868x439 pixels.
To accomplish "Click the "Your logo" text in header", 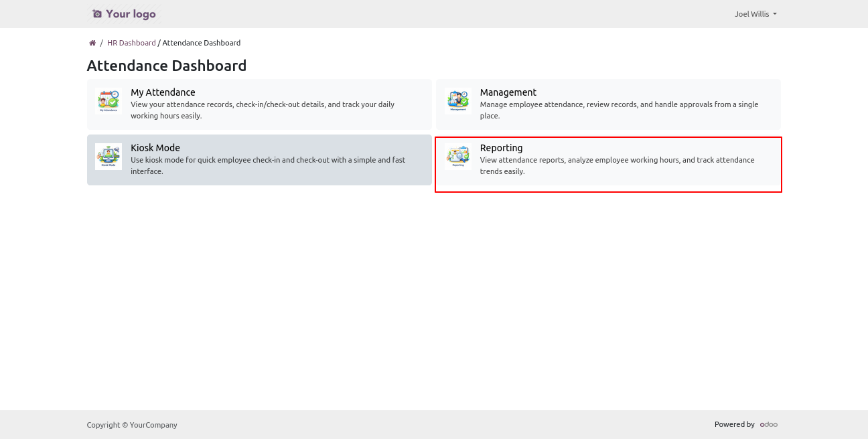I will coord(131,14).
